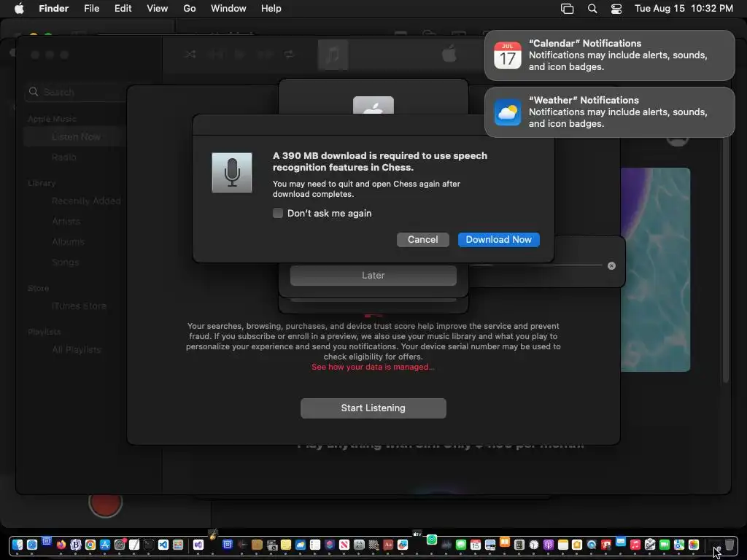Screen dimensions: 747x560
Task: Open Firefox in the Dock
Action: coord(61,545)
